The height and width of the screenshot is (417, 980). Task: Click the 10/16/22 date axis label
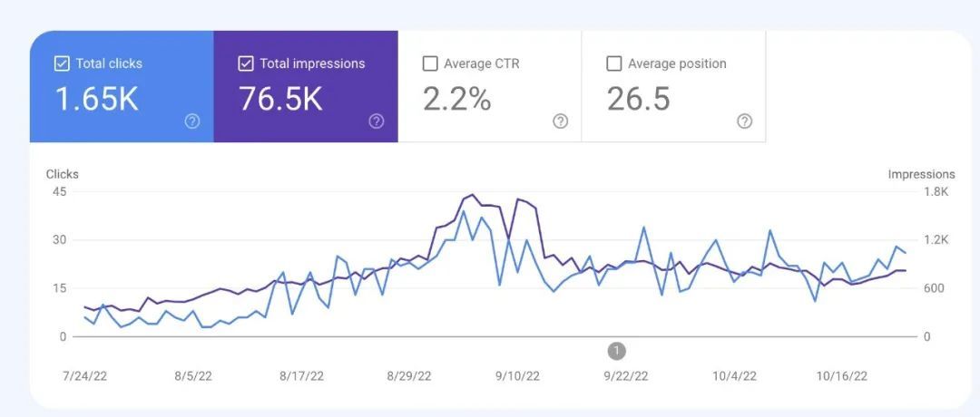coord(842,376)
